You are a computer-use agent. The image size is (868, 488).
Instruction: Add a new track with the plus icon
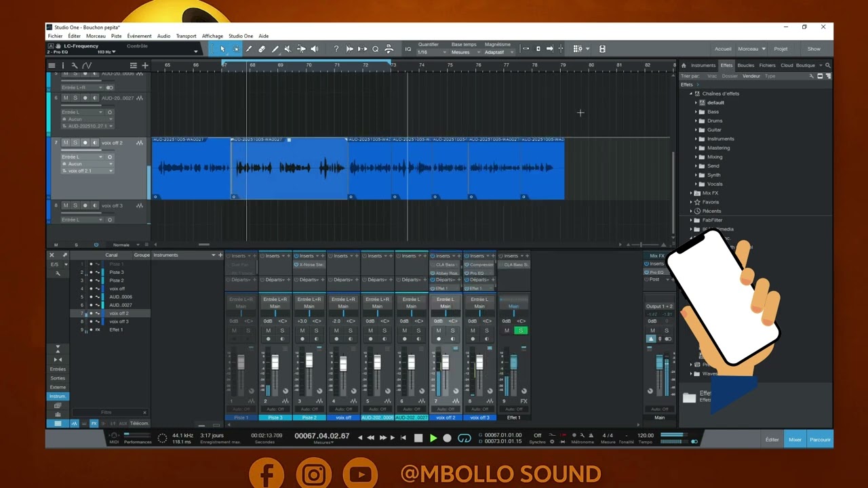pos(144,66)
